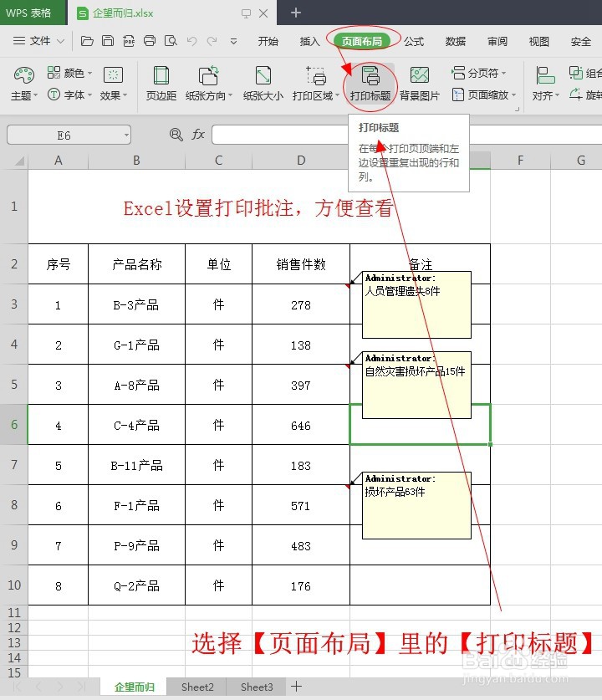Click cell containing Q-2产品
The width and height of the screenshot is (602, 700).
pos(136,585)
